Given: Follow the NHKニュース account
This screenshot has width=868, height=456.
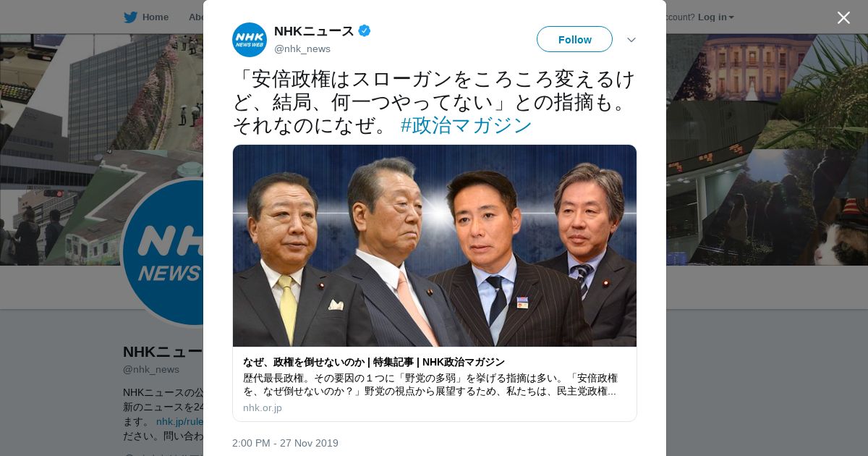Looking at the screenshot, I should [x=574, y=39].
